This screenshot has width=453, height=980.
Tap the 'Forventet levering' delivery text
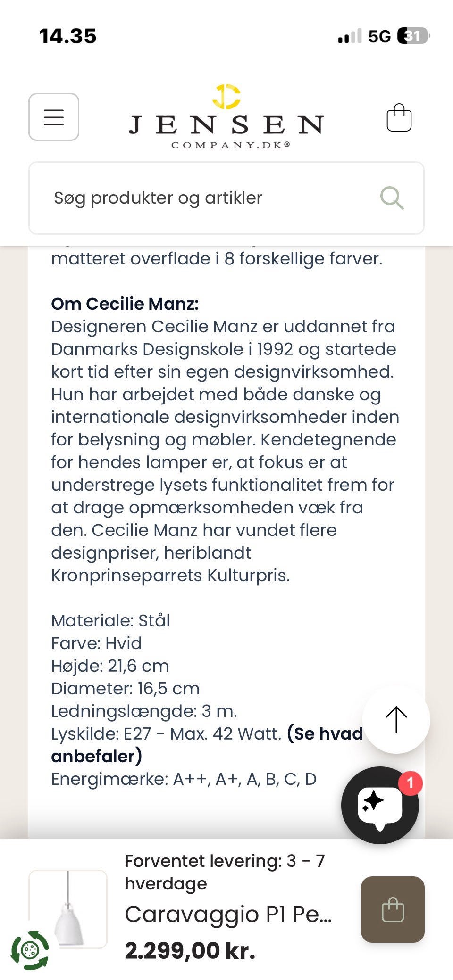point(225,872)
